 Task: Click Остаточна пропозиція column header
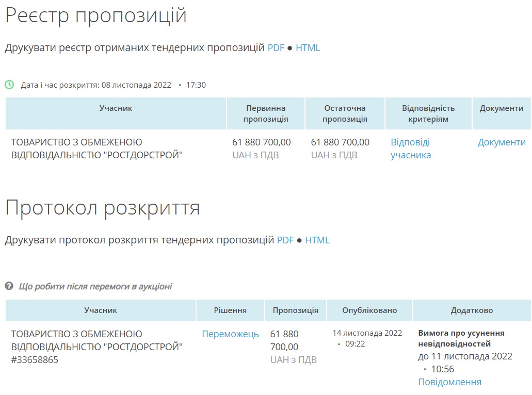345,113
